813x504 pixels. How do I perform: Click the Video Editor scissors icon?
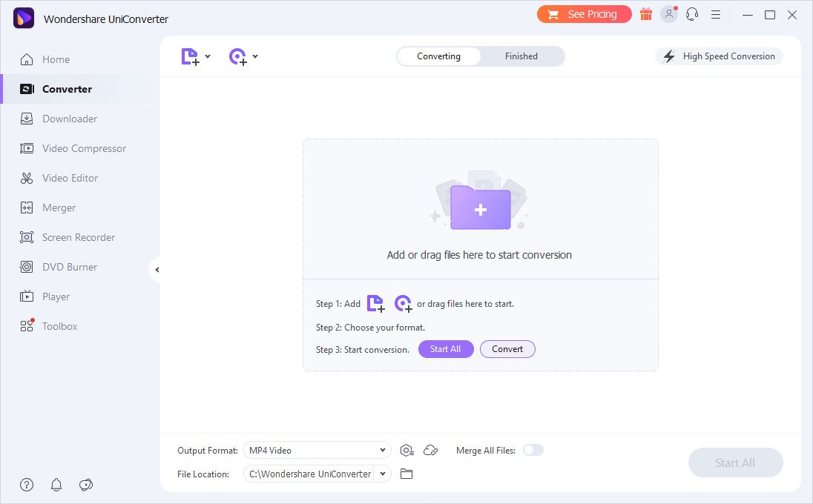[27, 178]
